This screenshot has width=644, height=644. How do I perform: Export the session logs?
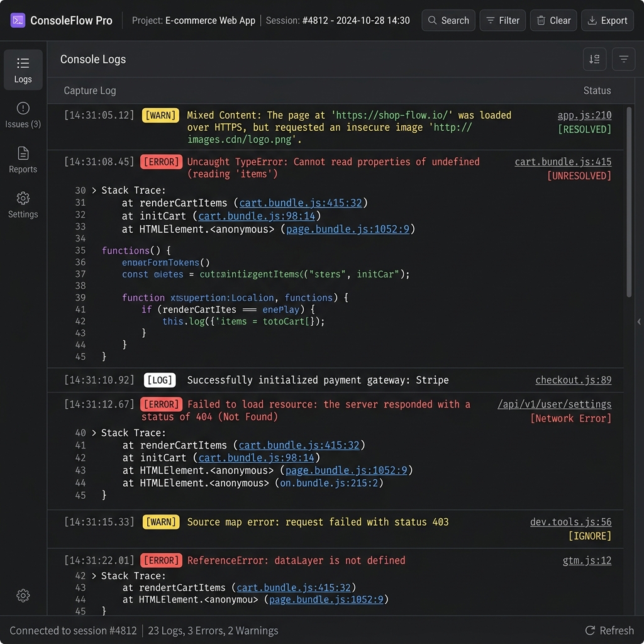click(x=607, y=21)
